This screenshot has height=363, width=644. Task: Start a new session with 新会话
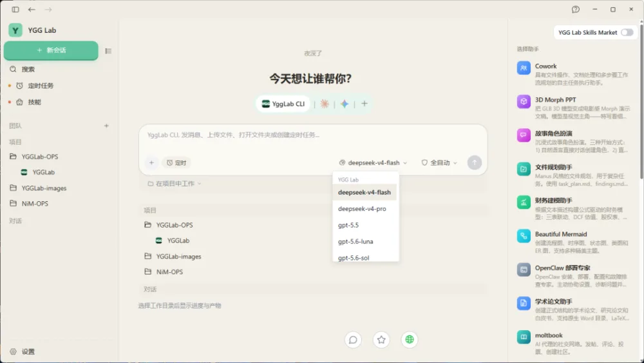point(51,50)
